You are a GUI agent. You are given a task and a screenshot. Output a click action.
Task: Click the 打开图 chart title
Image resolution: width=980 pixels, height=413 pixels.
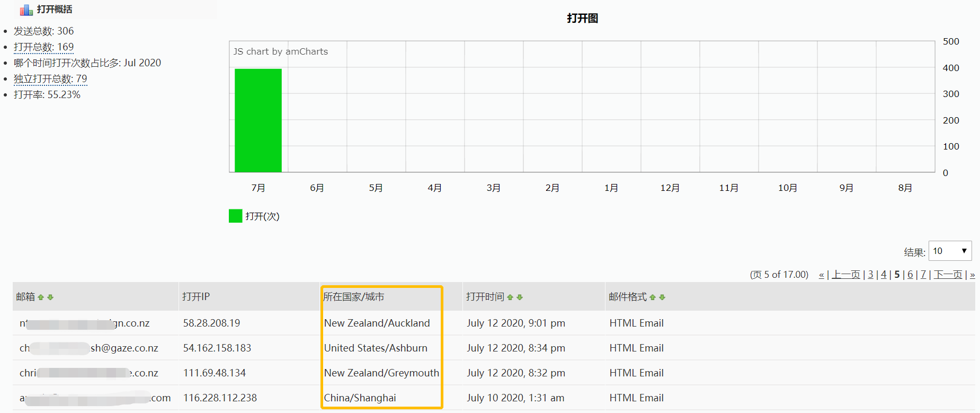coord(582,19)
